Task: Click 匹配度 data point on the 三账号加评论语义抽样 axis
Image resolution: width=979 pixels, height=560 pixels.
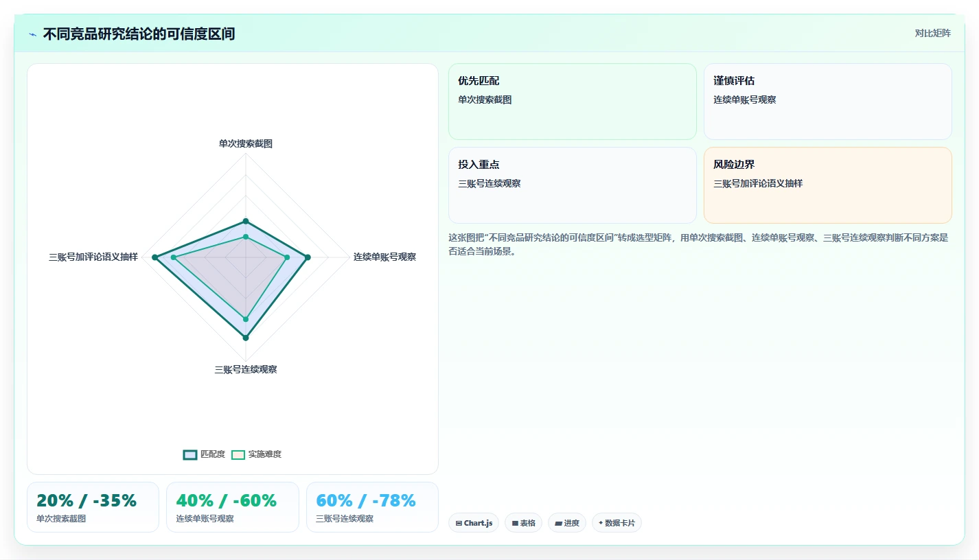Action: (154, 257)
